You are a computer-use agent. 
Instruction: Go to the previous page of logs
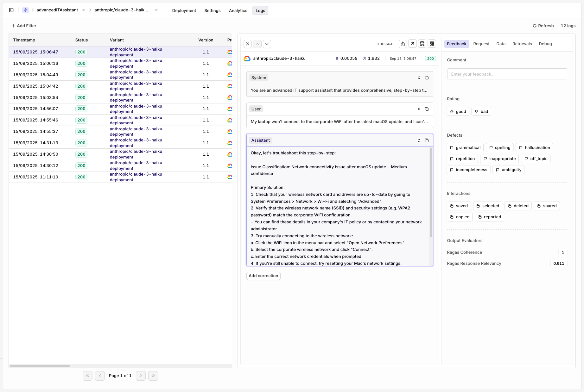pos(100,376)
